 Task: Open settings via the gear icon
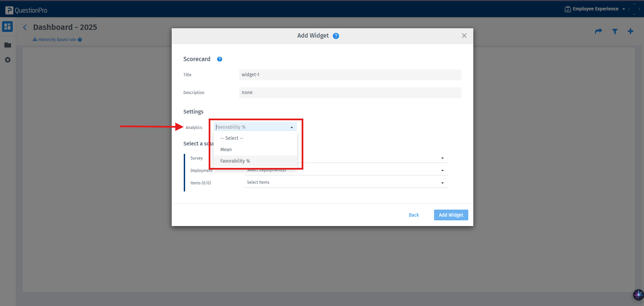point(7,60)
